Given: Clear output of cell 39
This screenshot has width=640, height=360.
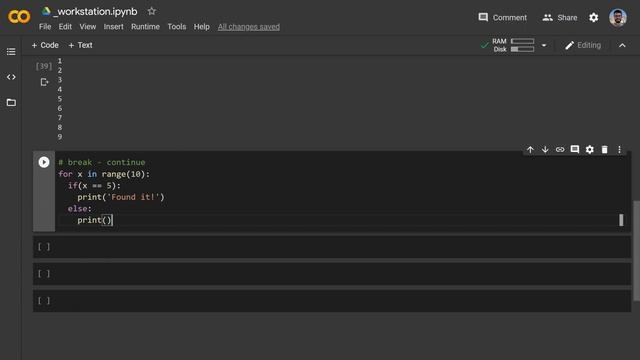Looking at the screenshot, I should pyautogui.click(x=44, y=82).
